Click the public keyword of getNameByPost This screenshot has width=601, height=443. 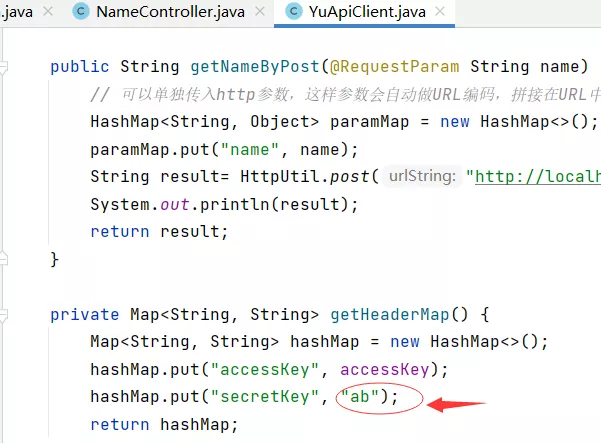[x=80, y=67]
